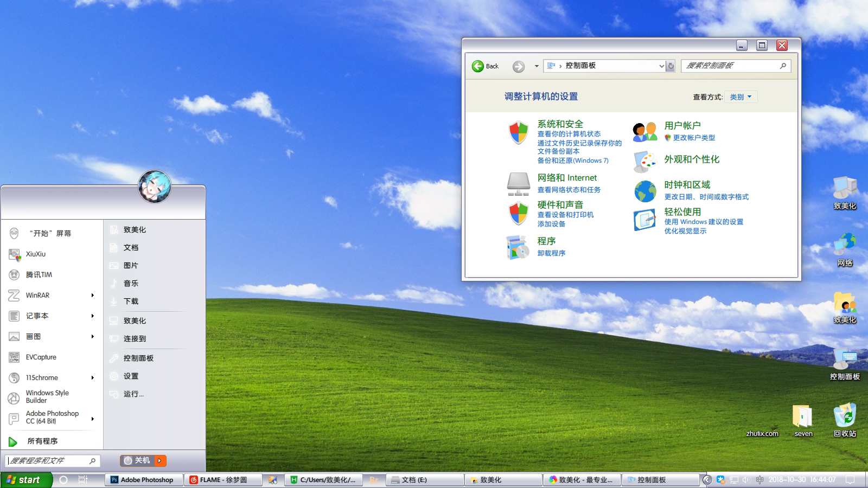
Task: Open shutdown options arrow next to 关机
Action: coord(159,460)
